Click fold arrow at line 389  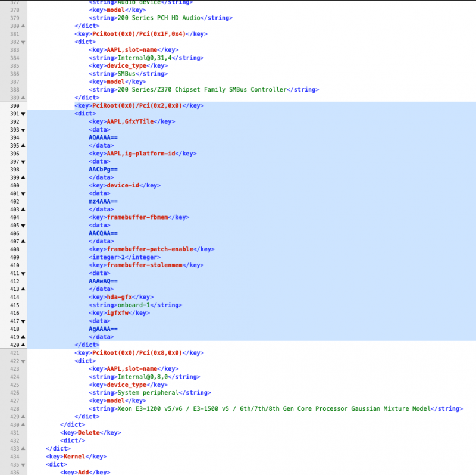click(23, 98)
